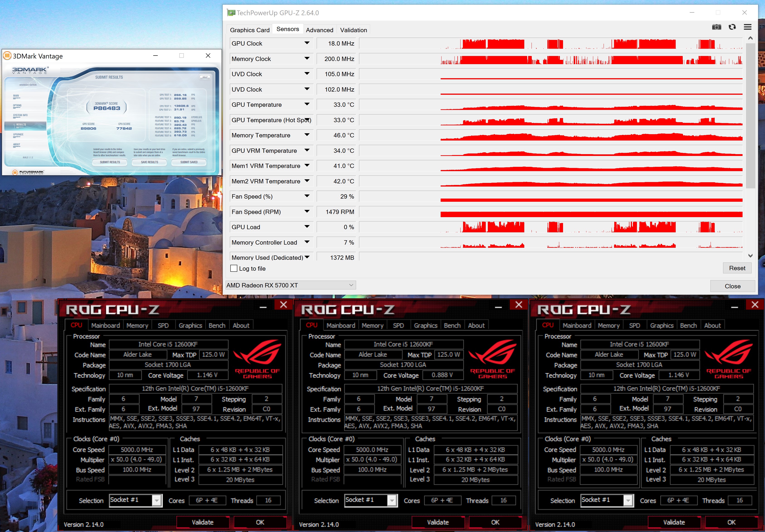Open the GPU-Z hamburger menu
This screenshot has height=532, width=765.
tap(748, 27)
